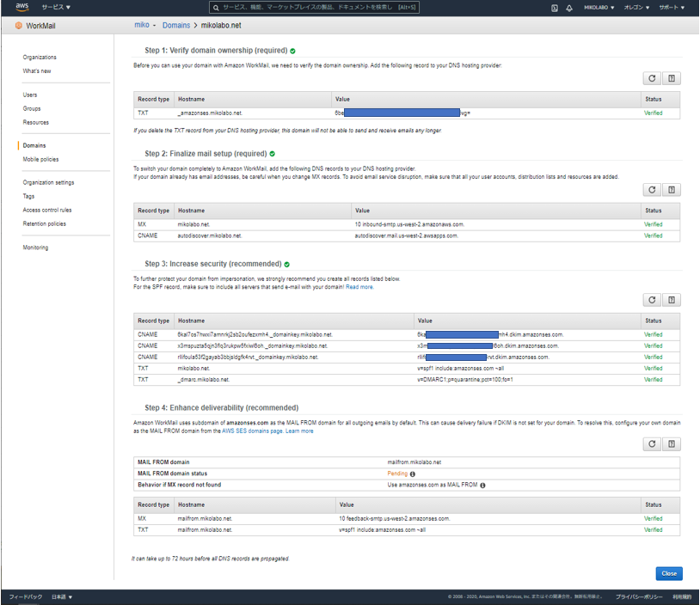
Task: Click the WorkMail orange logo icon
Action: (x=18, y=26)
